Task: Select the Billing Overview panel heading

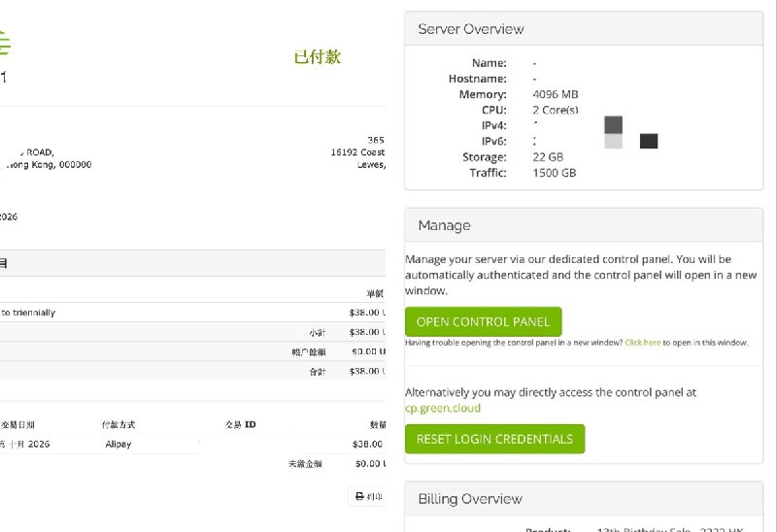Action: tap(470, 498)
